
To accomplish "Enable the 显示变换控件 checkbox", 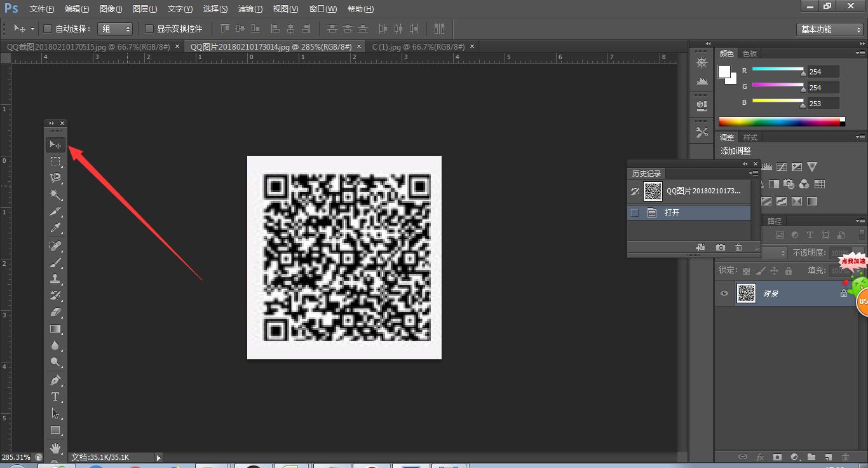I will (x=149, y=29).
